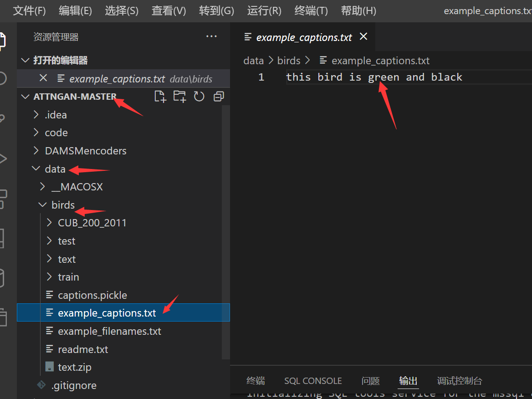Viewport: 532px width, 399px height.
Task: Open the 转到(G) menu
Action: [216, 11]
